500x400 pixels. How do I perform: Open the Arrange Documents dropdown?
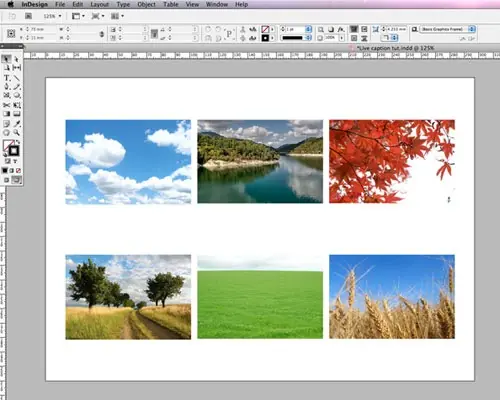(117, 16)
